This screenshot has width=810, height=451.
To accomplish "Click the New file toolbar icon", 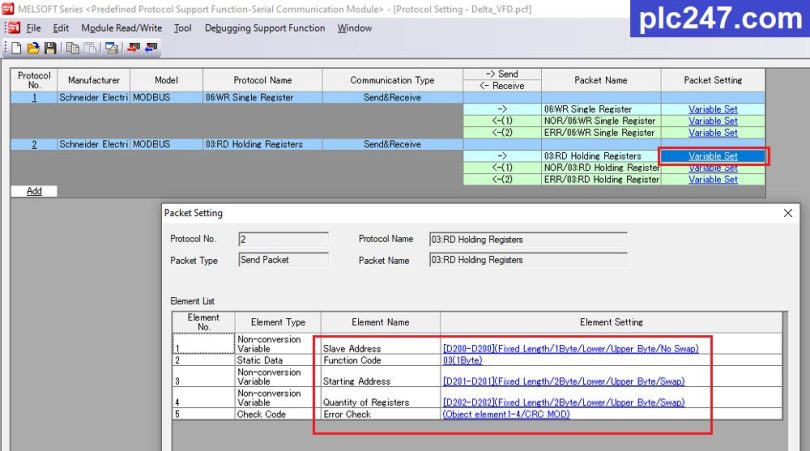I will click(x=17, y=47).
